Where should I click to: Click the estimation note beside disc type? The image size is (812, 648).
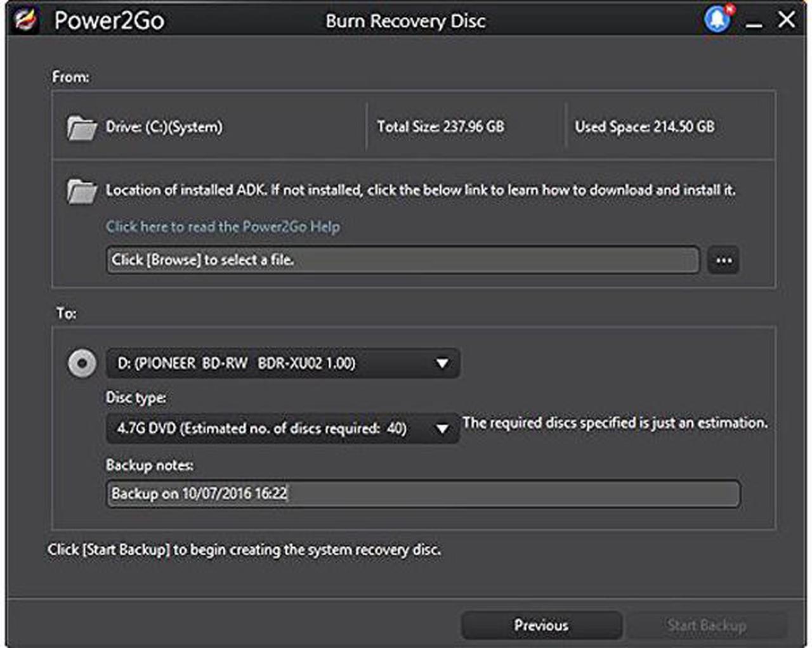pyautogui.click(x=615, y=422)
